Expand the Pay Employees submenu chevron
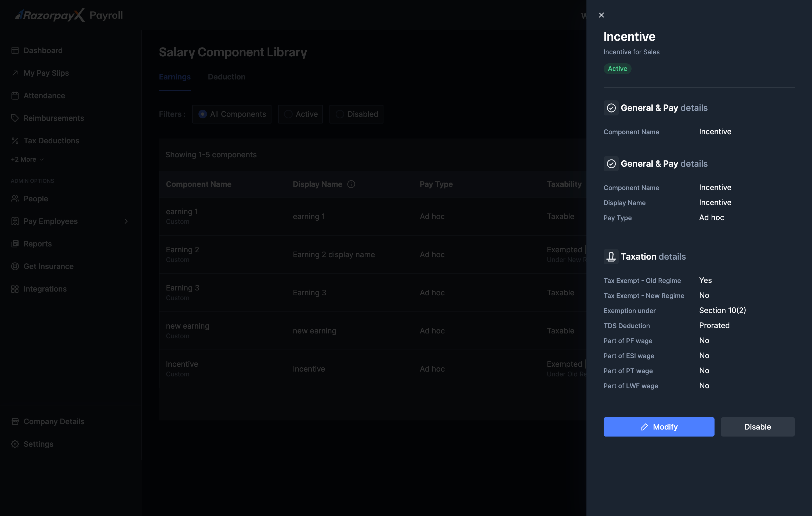The image size is (812, 516). pos(126,221)
